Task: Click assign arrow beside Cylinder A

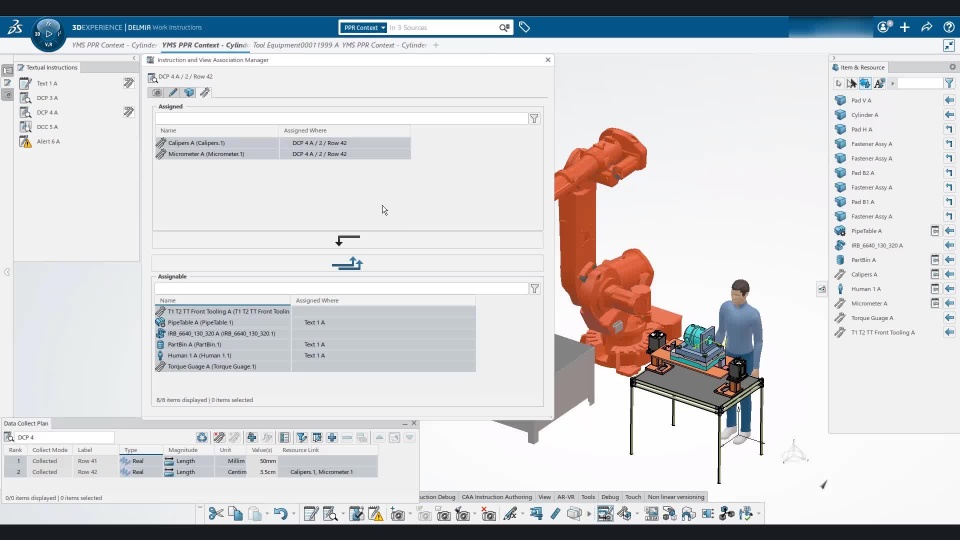Action: (949, 114)
